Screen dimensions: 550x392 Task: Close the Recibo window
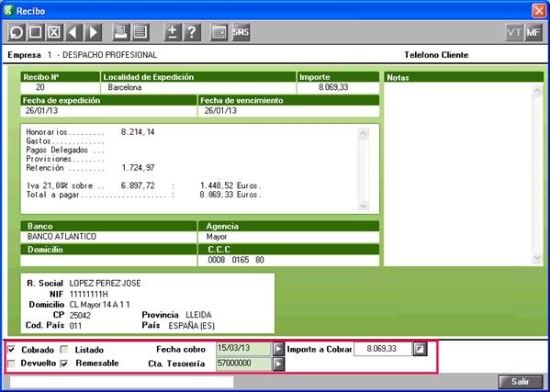539,11
